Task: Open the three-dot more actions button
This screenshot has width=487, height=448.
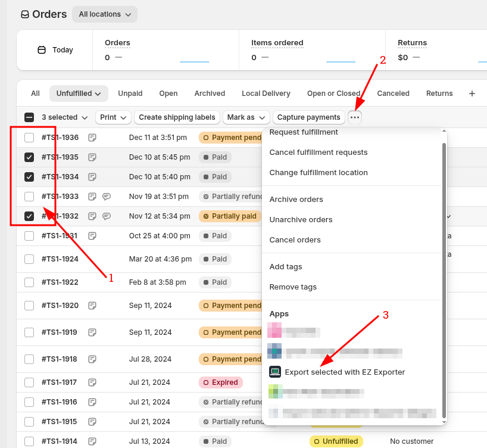Action: 355,117
